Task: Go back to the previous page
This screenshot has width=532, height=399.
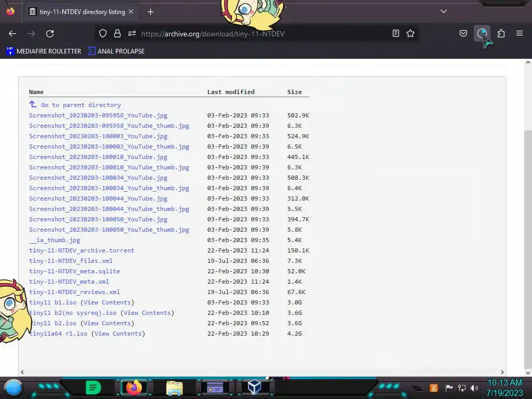Action: click(x=12, y=34)
